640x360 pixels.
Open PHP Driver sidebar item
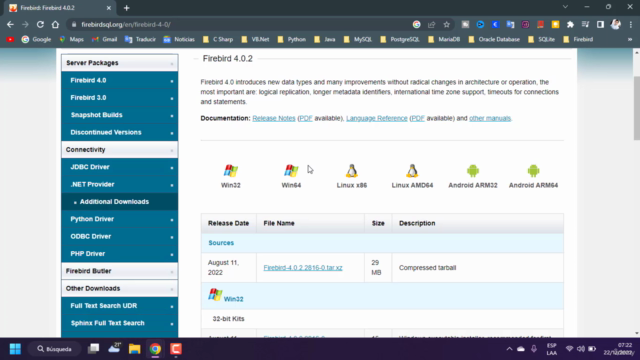pos(120,254)
